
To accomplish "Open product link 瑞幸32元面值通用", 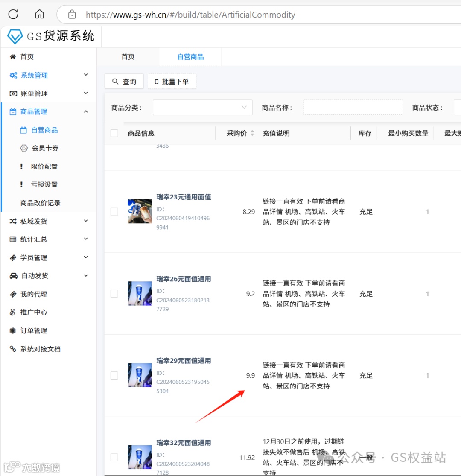I will [184, 443].
